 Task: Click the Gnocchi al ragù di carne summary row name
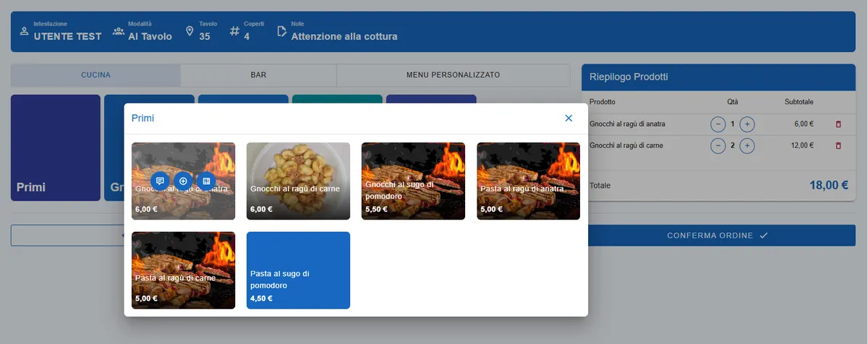[x=626, y=146]
